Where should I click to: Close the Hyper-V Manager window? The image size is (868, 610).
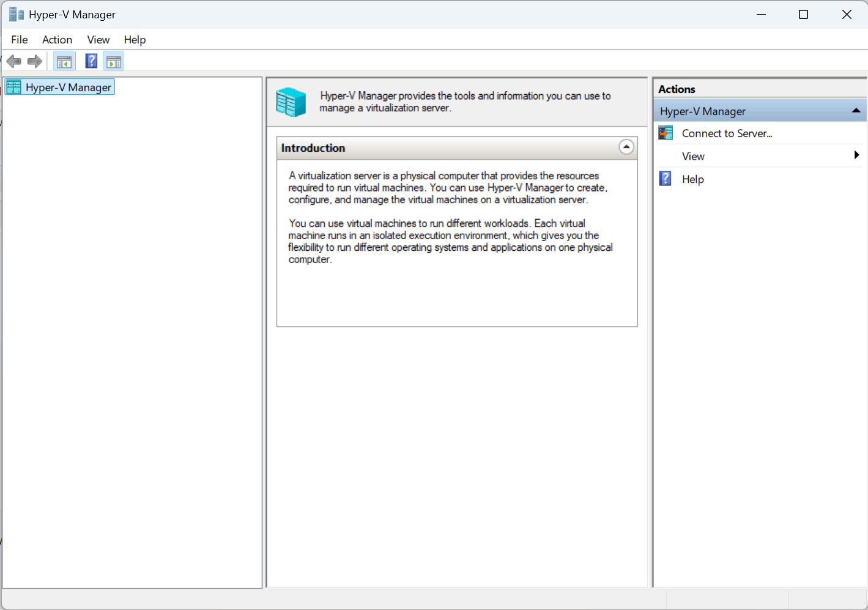847,14
